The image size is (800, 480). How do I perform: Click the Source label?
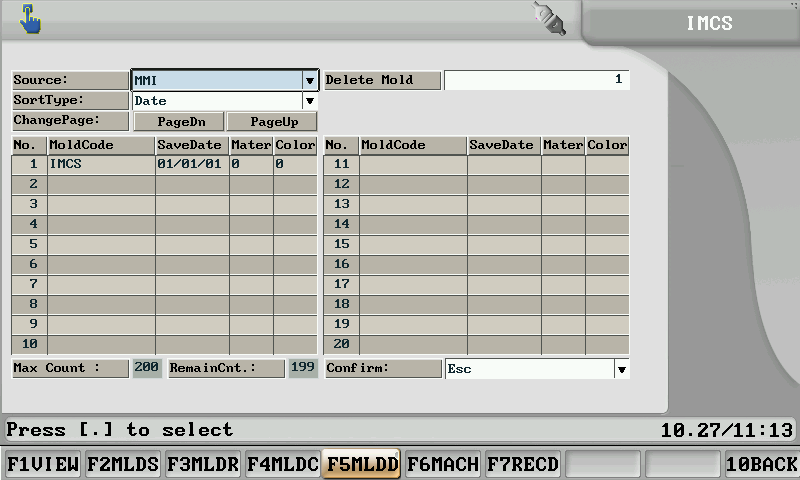coord(70,81)
